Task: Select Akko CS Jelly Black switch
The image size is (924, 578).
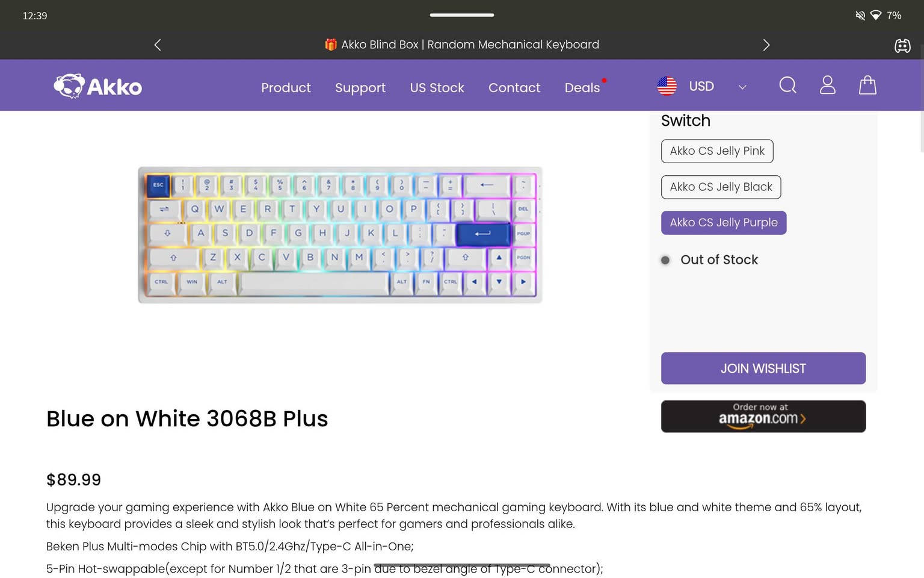Action: (x=721, y=187)
